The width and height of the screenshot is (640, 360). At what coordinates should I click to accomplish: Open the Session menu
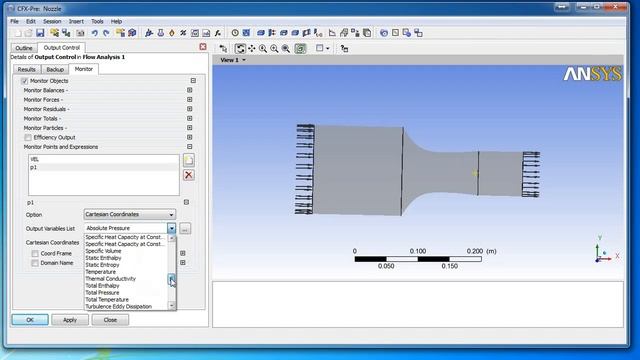click(52, 21)
